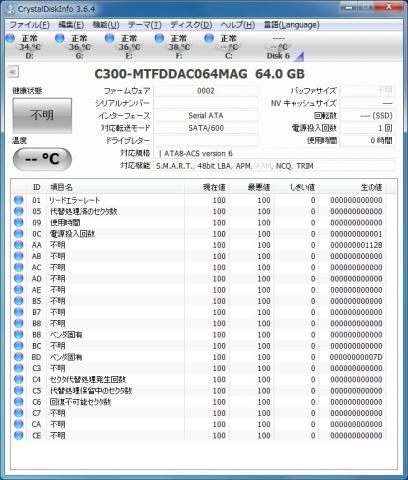This screenshot has height=480, width=408.
Task: Click status icon of row AB
Action: (19, 256)
